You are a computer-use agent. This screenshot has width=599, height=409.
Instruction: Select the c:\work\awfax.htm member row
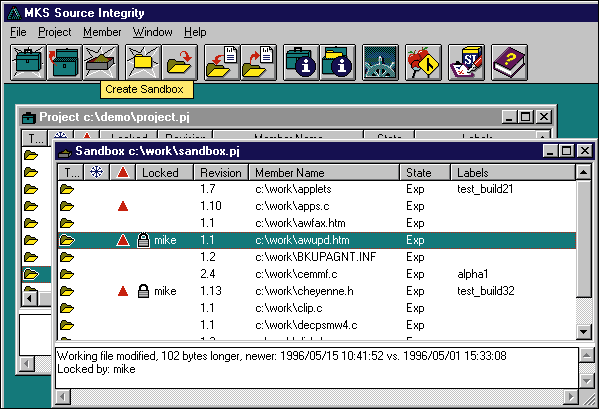click(x=317, y=223)
